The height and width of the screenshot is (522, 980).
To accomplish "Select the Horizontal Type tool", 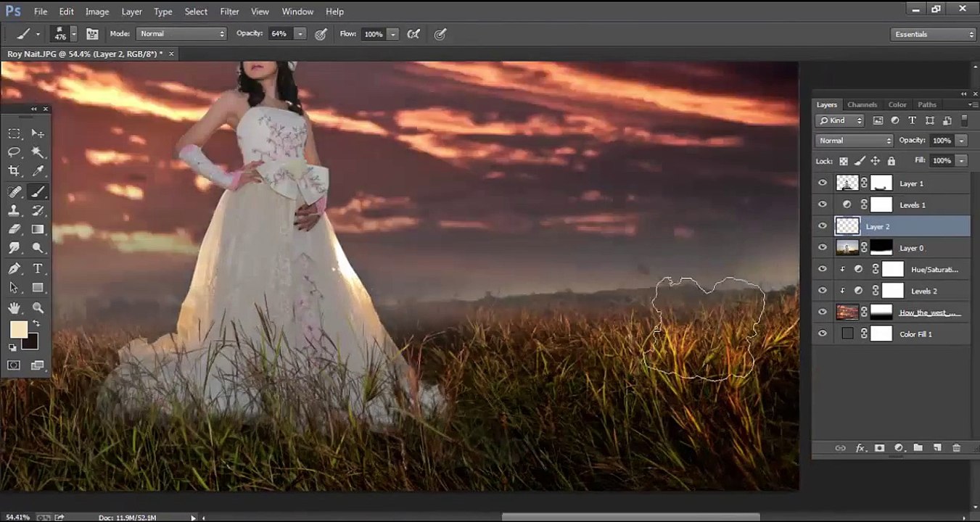I will tap(38, 268).
